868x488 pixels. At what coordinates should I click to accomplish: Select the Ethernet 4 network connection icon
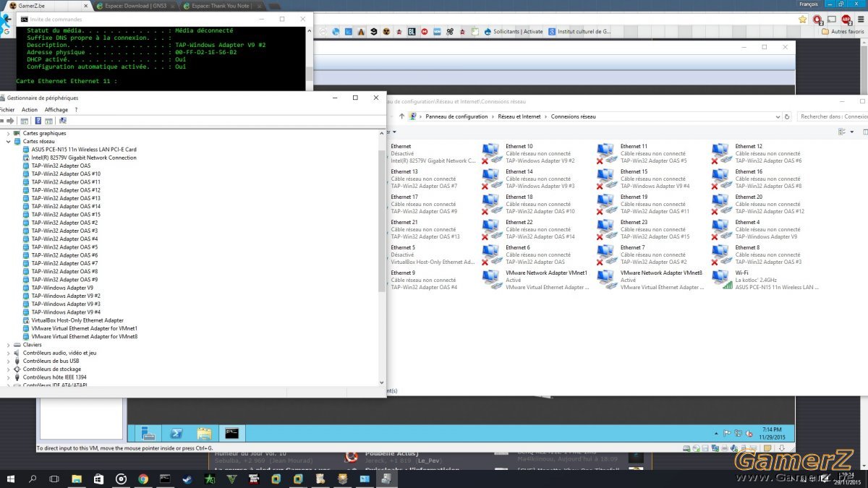721,229
